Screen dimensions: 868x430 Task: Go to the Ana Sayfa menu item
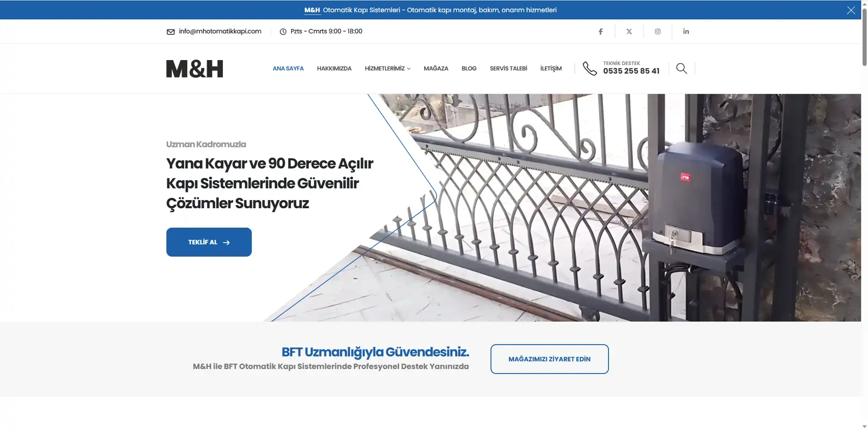[288, 69]
